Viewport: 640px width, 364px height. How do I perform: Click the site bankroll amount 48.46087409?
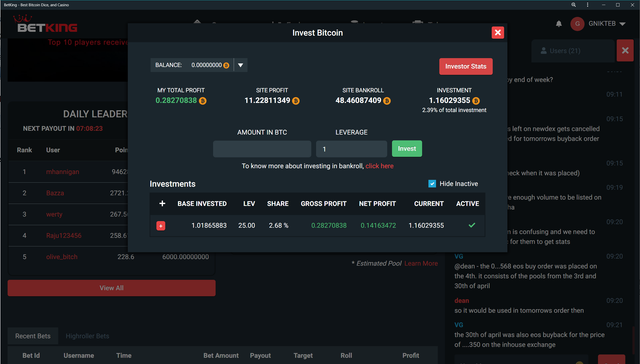tap(358, 100)
